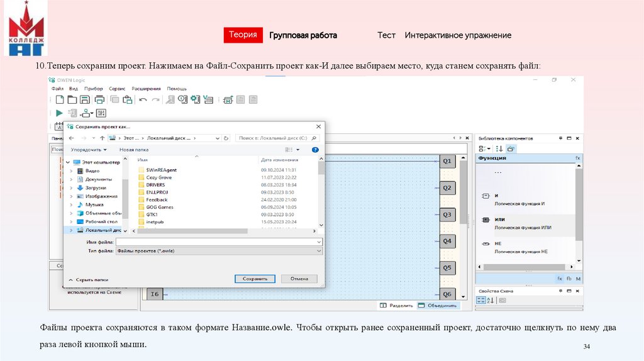Click the folder grouping icon in component library
This screenshot has height=361, width=644.
point(511,148)
